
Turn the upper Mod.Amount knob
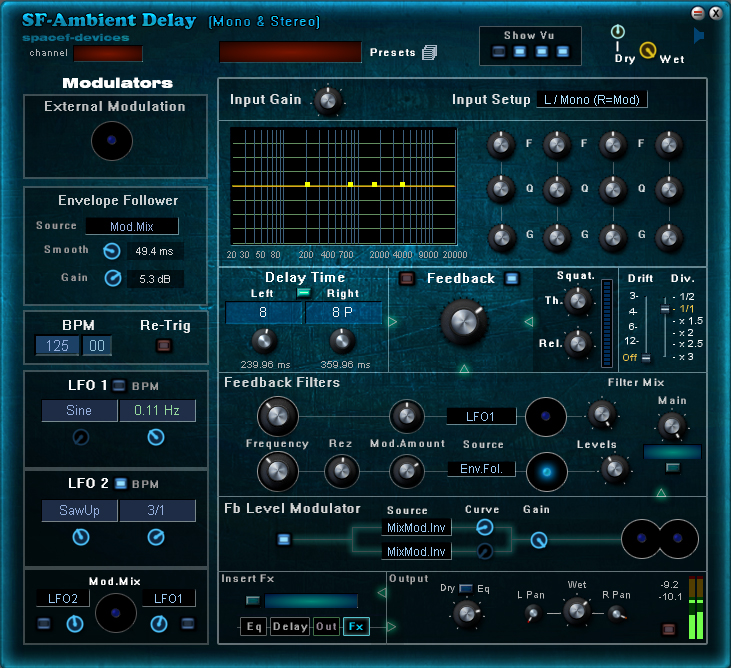click(x=407, y=416)
